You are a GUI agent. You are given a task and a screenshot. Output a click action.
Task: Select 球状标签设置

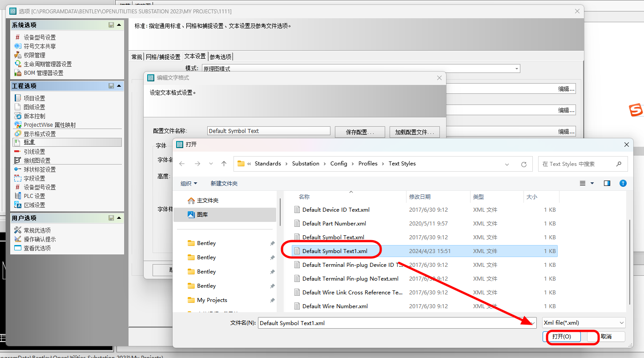[40, 169]
